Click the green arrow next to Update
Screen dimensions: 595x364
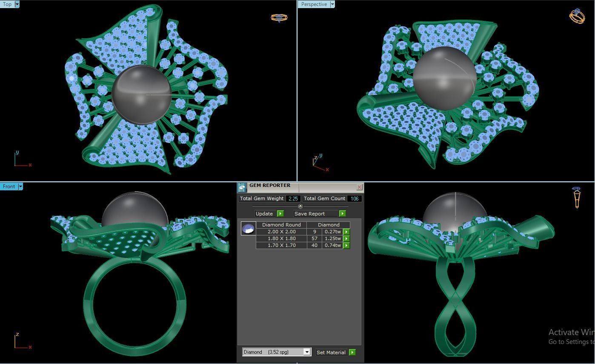(280, 214)
